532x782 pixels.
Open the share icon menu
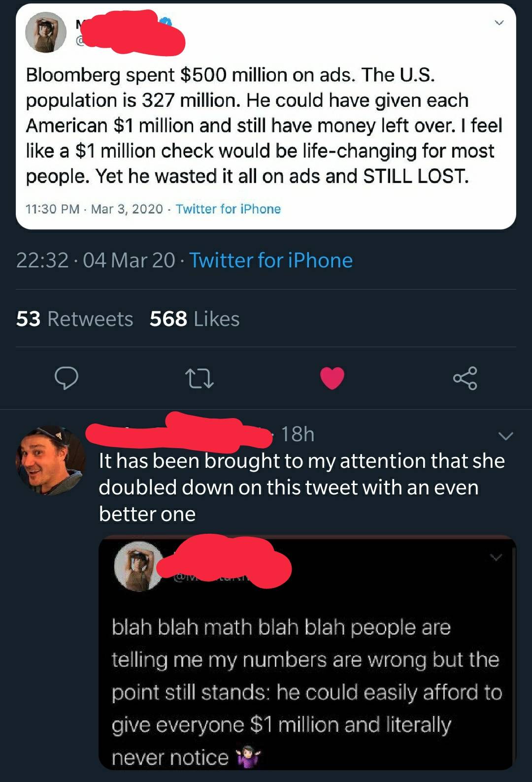[465, 378]
